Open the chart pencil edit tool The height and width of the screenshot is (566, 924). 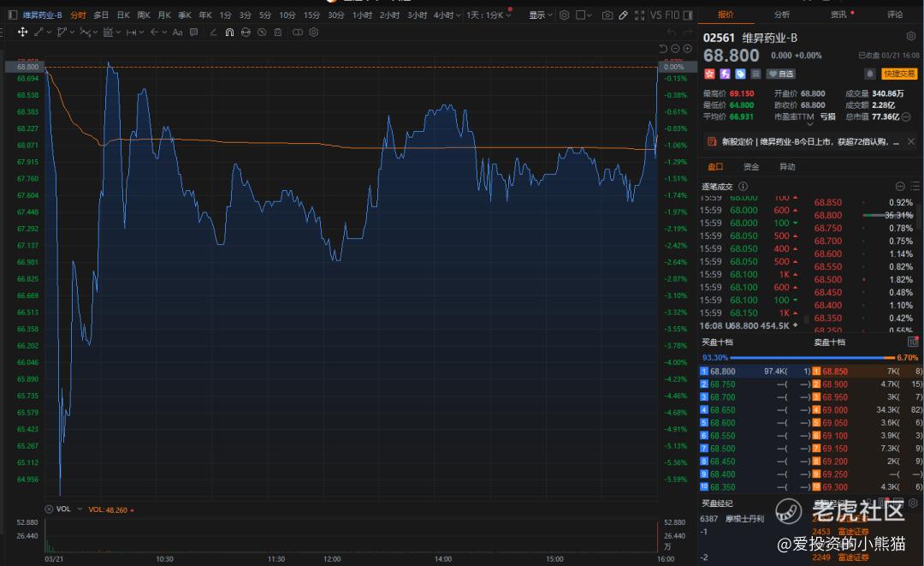tap(624, 15)
